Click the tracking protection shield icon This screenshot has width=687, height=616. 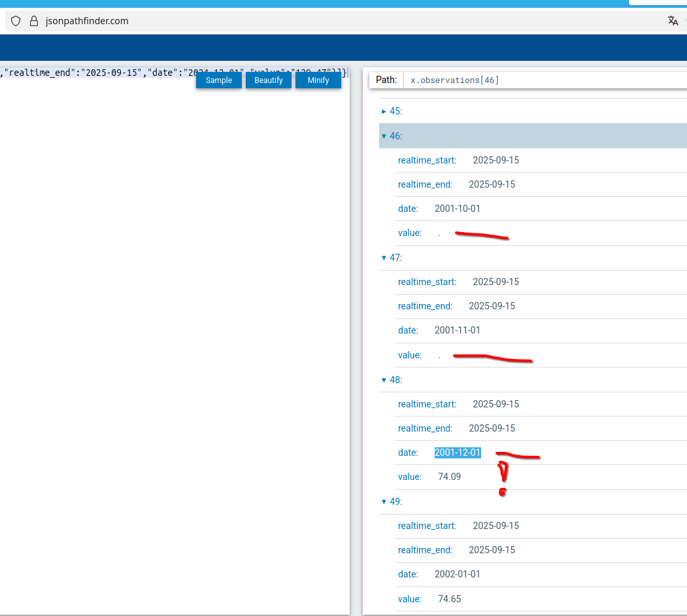16,21
